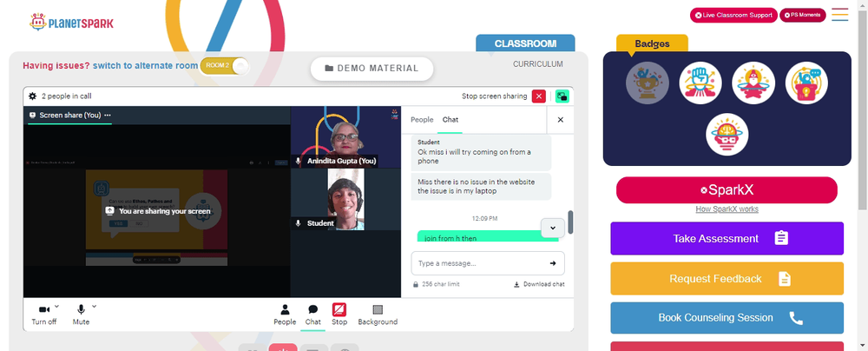Jump to the latest chat message via the down chevron

[552, 228]
